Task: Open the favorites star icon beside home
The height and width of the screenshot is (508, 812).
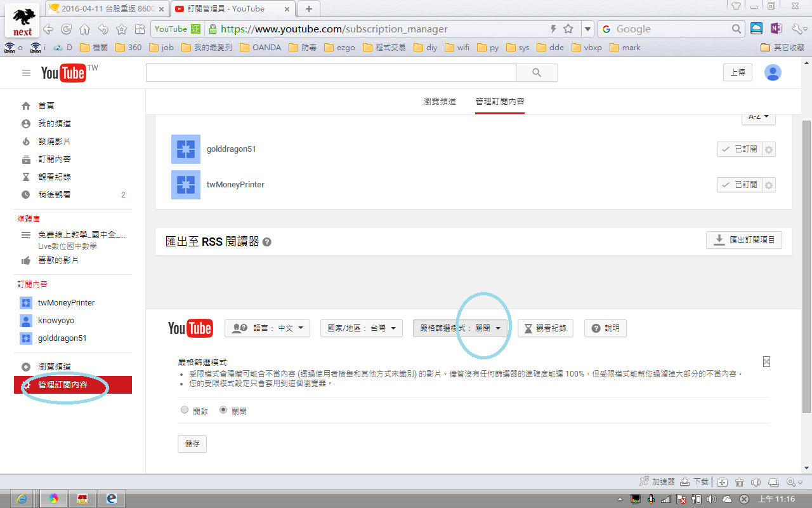Action: pyautogui.click(x=121, y=29)
